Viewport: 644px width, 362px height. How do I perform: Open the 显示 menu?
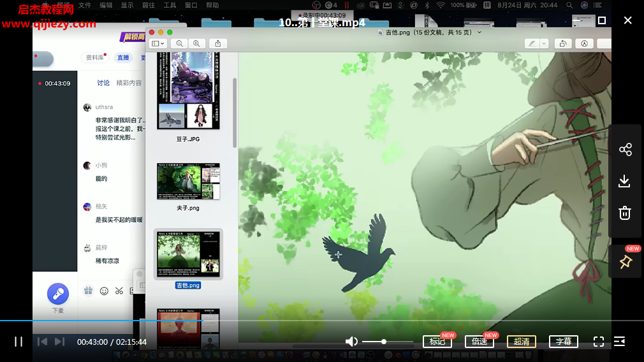click(128, 5)
